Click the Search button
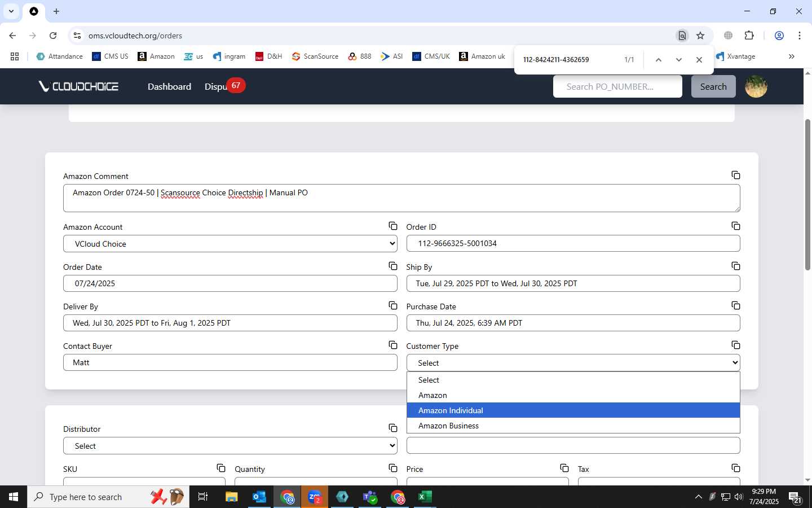This screenshot has height=508, width=812. click(x=713, y=86)
